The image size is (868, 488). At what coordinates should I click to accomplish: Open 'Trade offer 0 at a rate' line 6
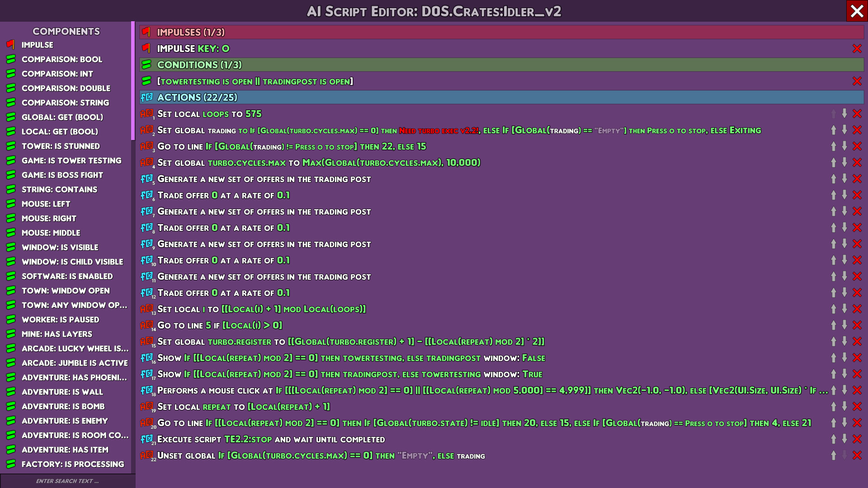click(223, 195)
